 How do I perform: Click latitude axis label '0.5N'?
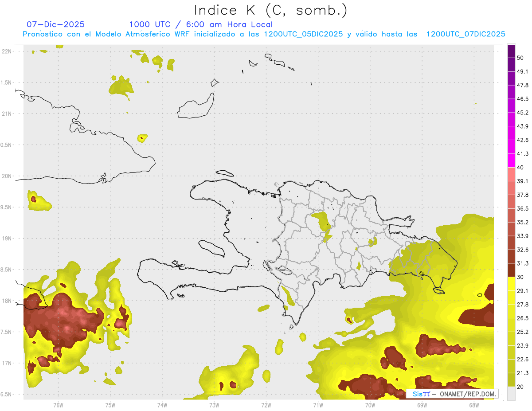click(x=7, y=145)
